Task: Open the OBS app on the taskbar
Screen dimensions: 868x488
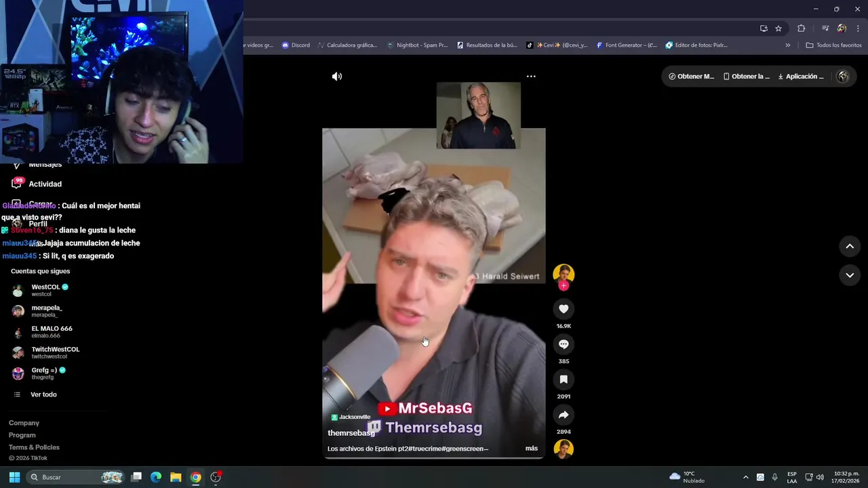Action: point(216,477)
